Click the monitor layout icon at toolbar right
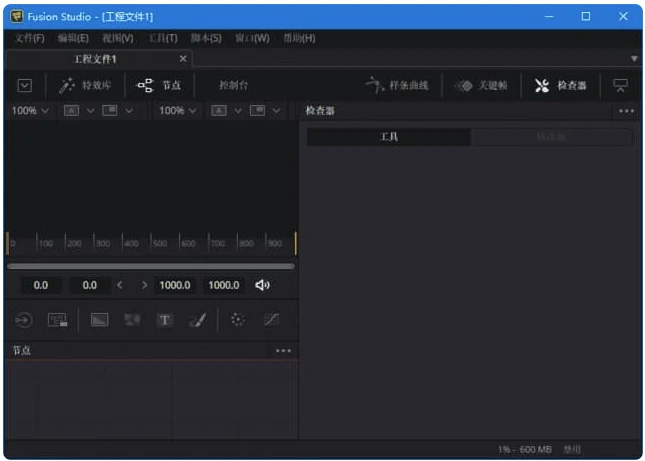Viewport: 645px width, 461px height. coord(620,86)
